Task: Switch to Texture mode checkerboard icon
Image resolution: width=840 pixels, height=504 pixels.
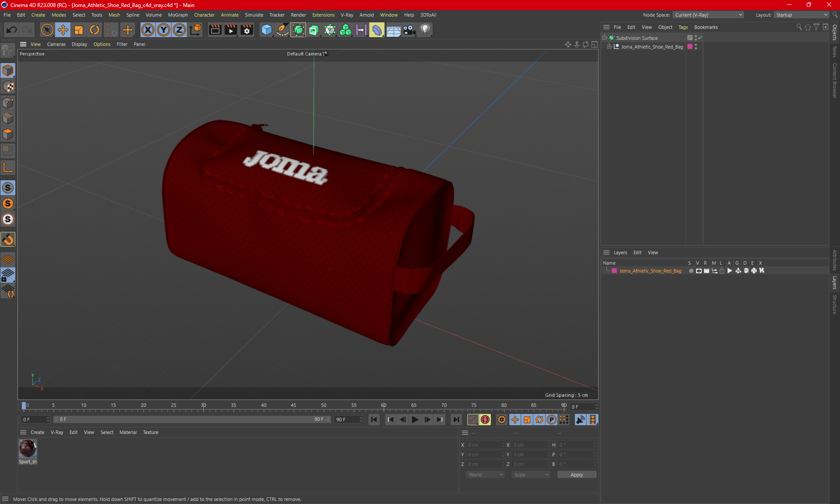Action: tap(8, 87)
